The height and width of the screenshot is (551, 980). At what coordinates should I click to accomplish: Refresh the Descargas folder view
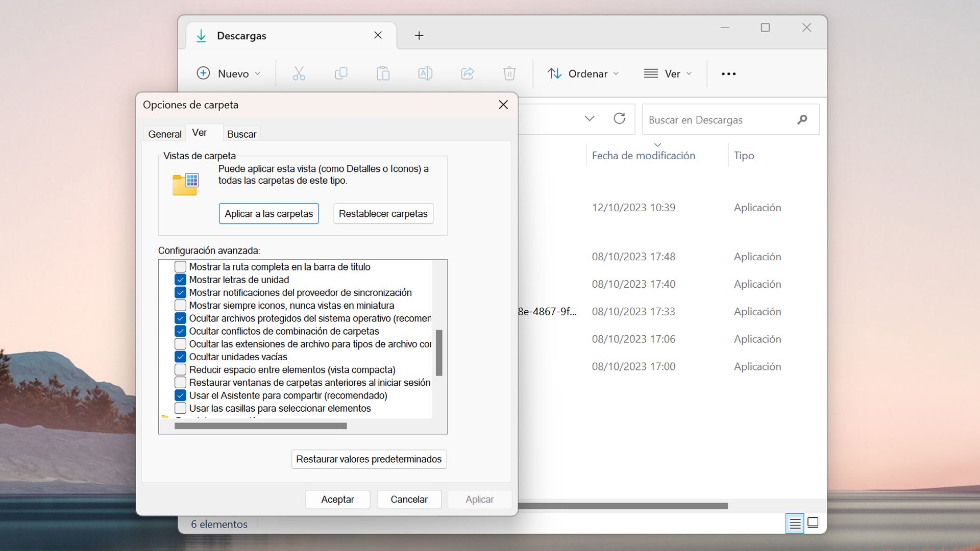620,118
